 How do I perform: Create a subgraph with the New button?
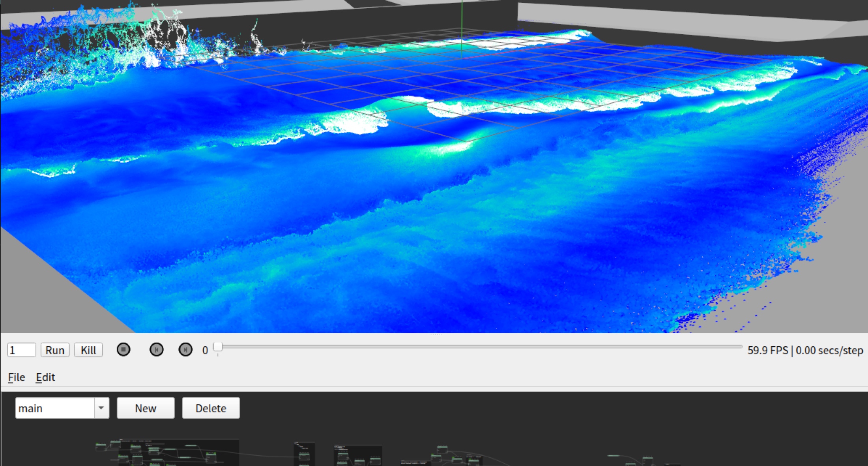[x=146, y=408]
